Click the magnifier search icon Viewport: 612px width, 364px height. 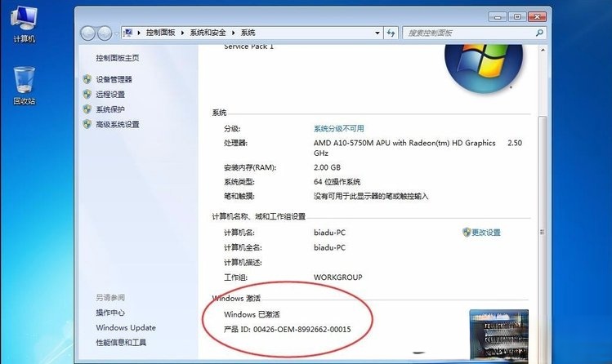[x=539, y=33]
